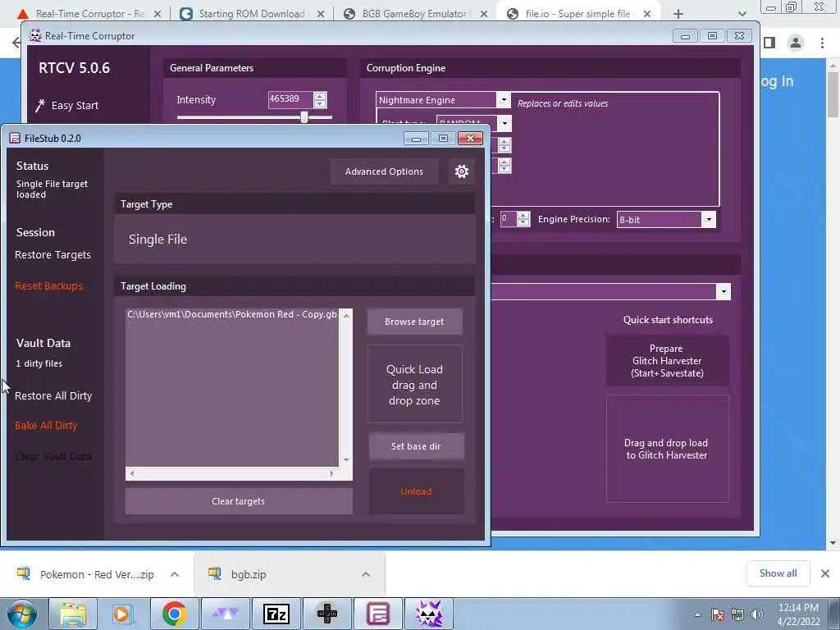Image resolution: width=840 pixels, height=630 pixels.
Task: Open File Explorer from taskbar
Action: pyautogui.click(x=73, y=614)
